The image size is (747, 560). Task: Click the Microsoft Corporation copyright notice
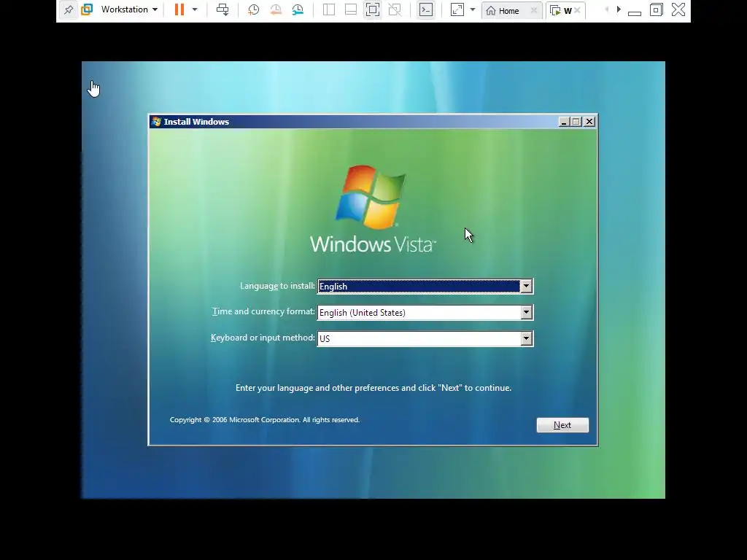264,419
